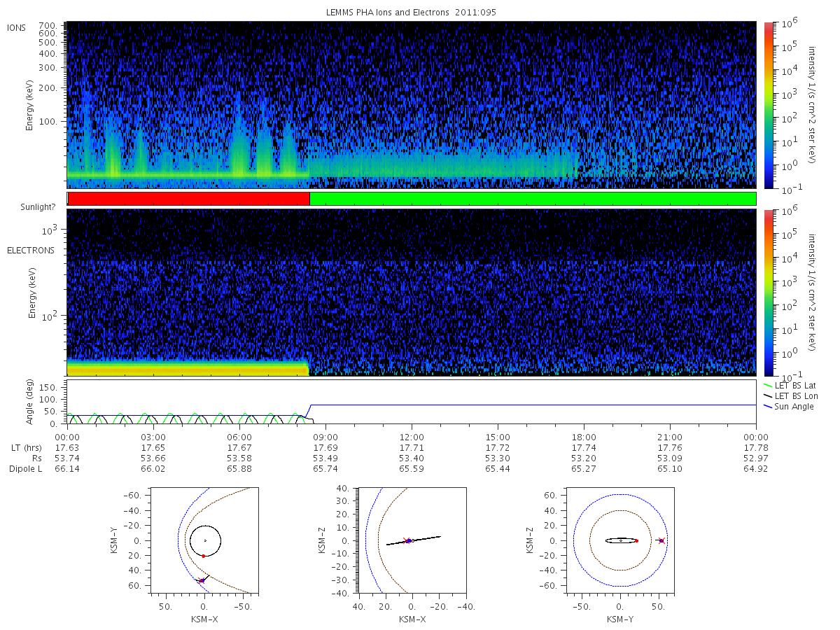Click the blue sun angle step near 08:30
The width and height of the screenshot is (840, 630).
(309, 412)
